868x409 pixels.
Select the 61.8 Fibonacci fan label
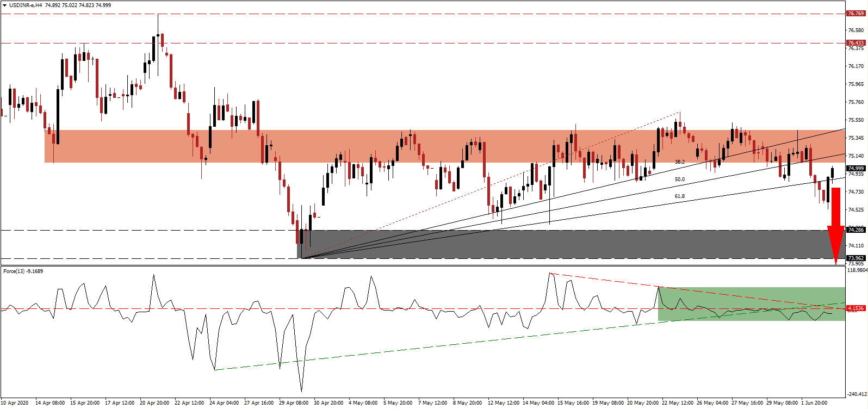coord(680,196)
